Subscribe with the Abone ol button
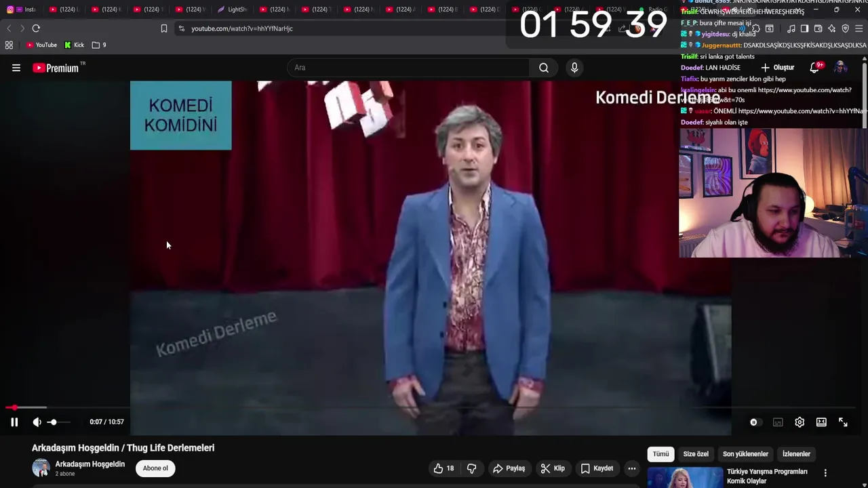Image resolution: width=868 pixels, height=488 pixels. click(x=155, y=468)
